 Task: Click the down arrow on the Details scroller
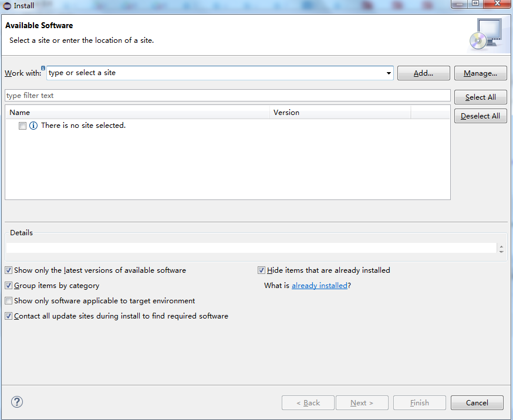tap(502, 252)
